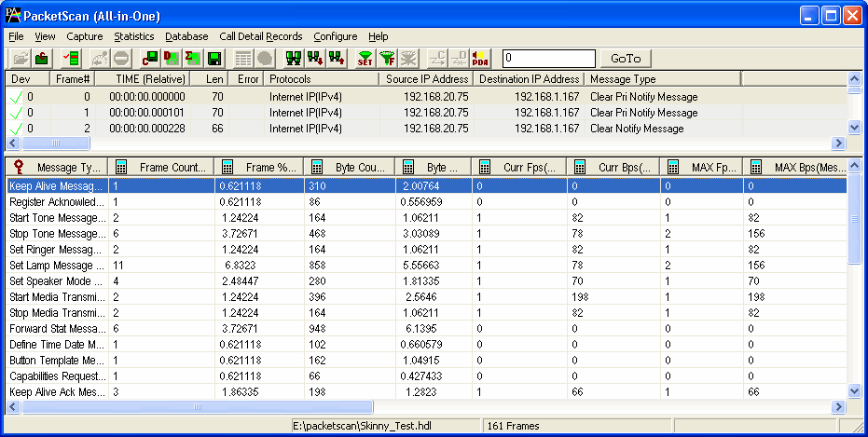The width and height of the screenshot is (868, 437).
Task: Click the statistics pane scroll-down arrow
Action: click(x=855, y=391)
